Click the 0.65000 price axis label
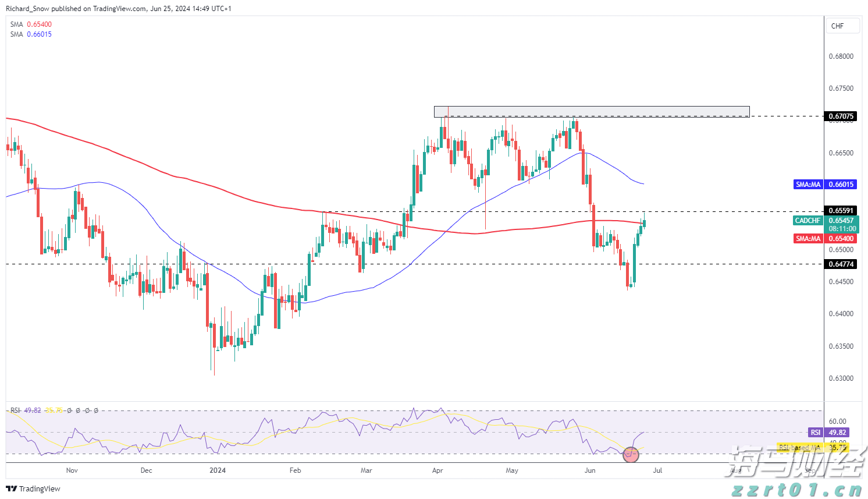The height and width of the screenshot is (499, 868). tap(841, 250)
